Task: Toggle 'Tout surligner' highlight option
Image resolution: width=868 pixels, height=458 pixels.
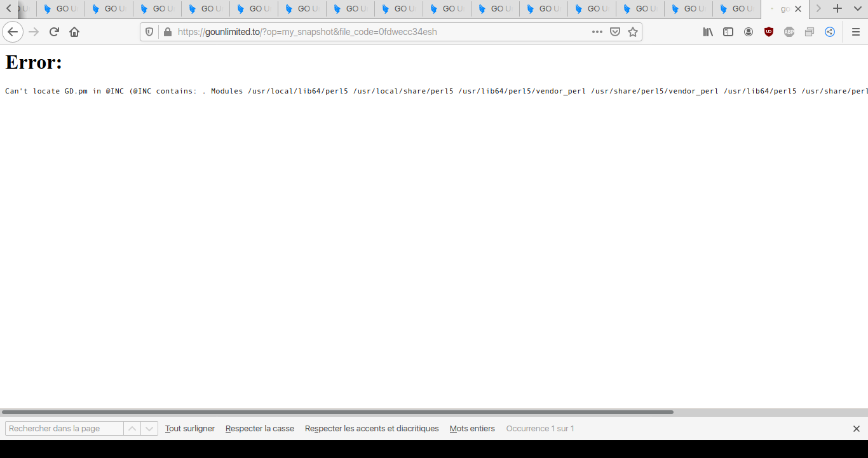Action: point(190,429)
